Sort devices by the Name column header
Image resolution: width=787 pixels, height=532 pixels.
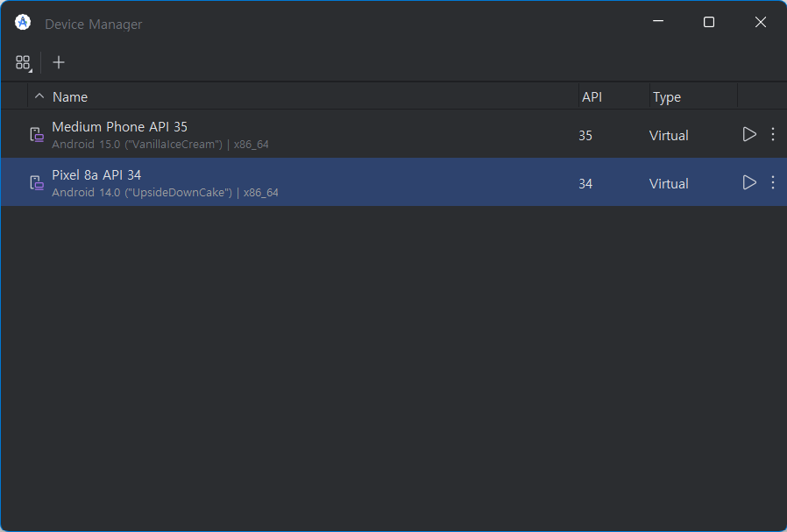click(x=70, y=97)
